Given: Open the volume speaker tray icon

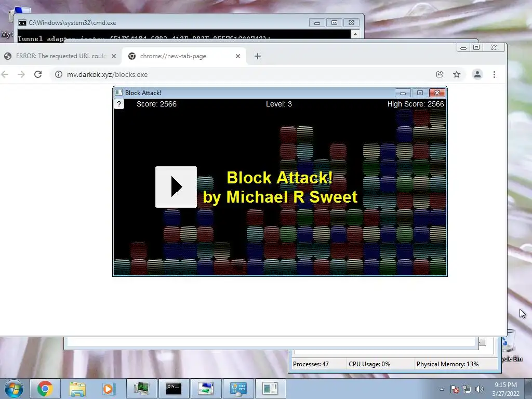Looking at the screenshot, I should (x=480, y=389).
